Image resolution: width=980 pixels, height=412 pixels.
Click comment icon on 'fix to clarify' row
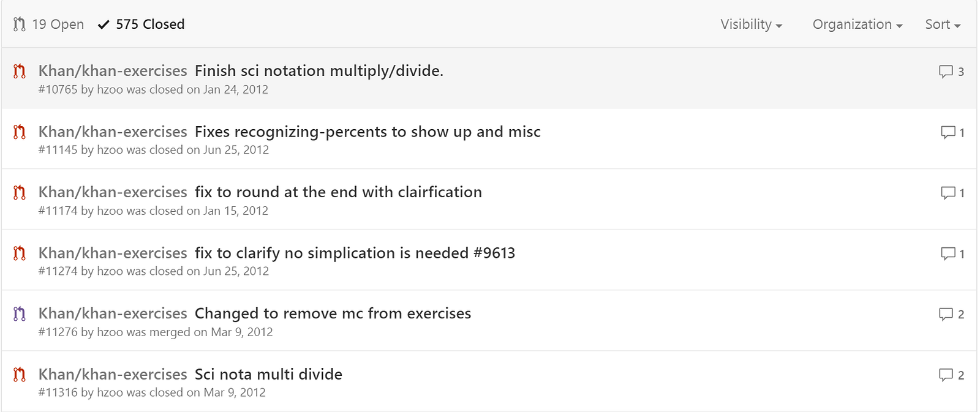948,253
